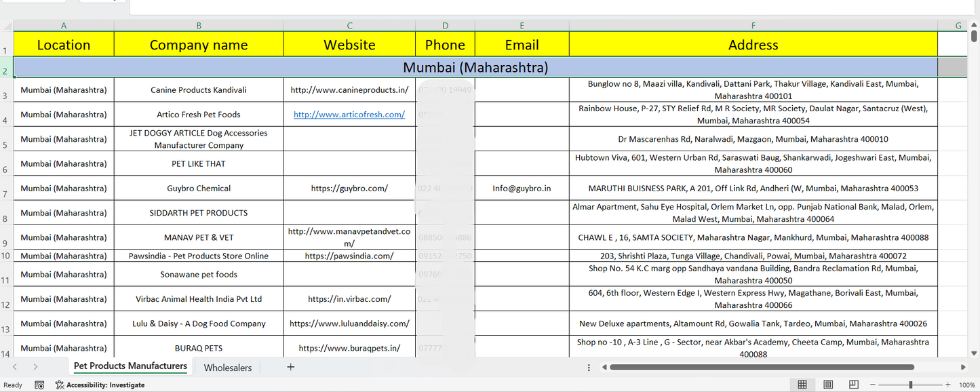Open the articofresh.com hyperlink
980x392 pixels.
349,115
